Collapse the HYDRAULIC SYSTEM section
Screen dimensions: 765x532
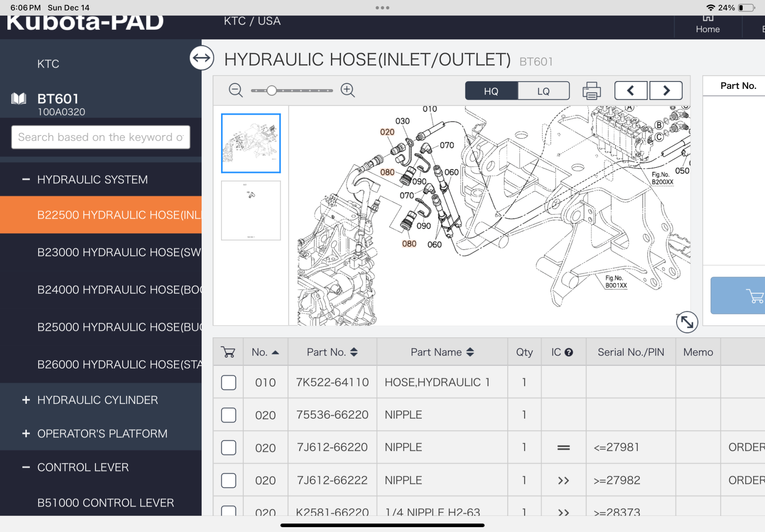click(x=26, y=180)
